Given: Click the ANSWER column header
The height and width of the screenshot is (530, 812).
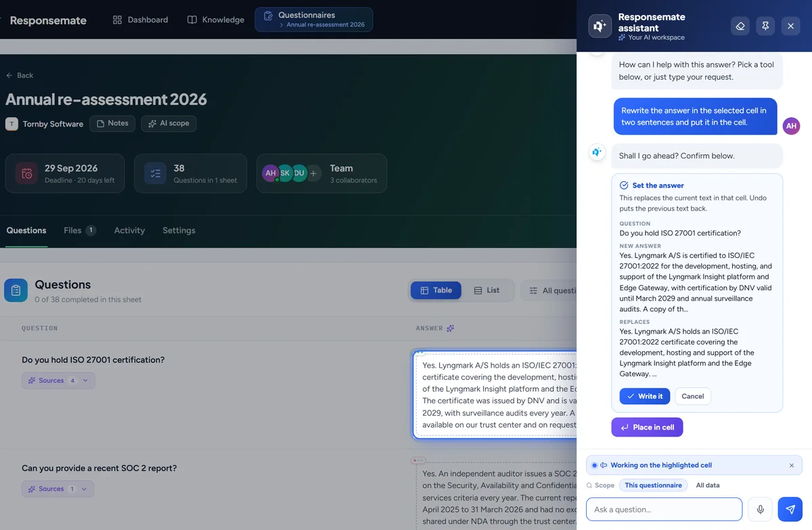Looking at the screenshot, I should (x=429, y=328).
